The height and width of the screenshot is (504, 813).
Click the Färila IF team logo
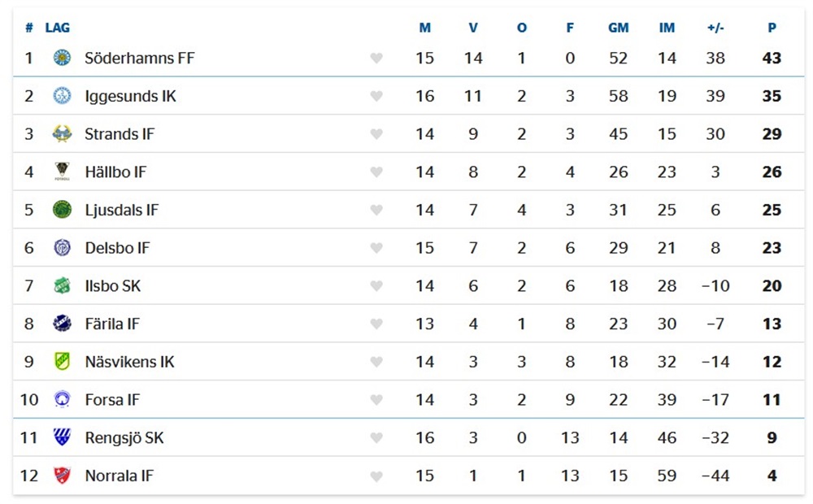click(63, 324)
